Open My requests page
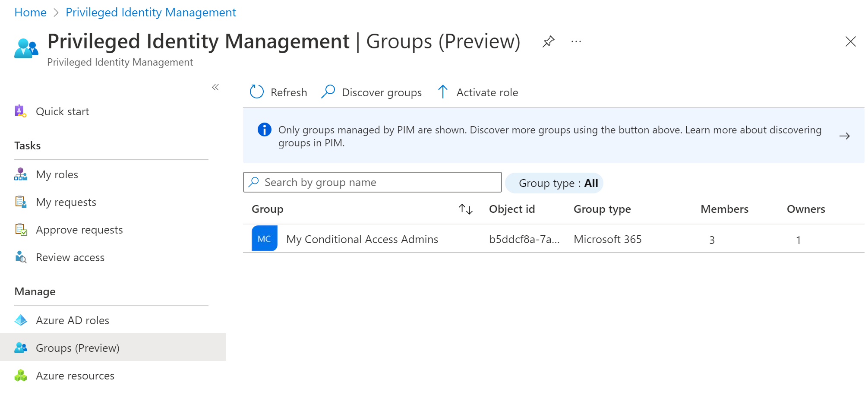 66,202
